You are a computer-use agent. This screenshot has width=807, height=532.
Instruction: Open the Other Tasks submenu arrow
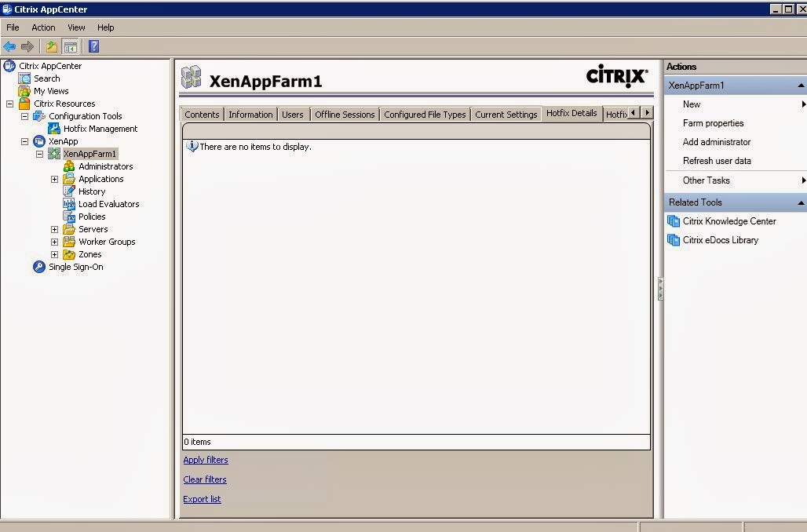pyautogui.click(x=803, y=180)
